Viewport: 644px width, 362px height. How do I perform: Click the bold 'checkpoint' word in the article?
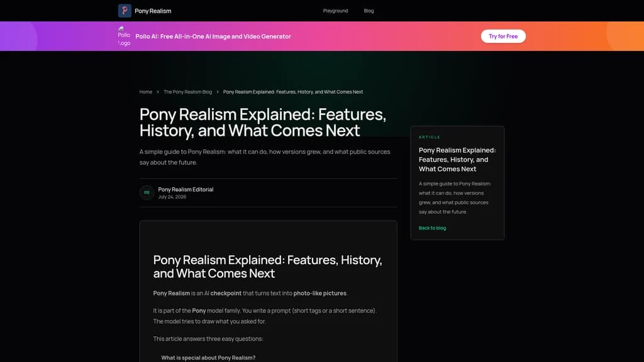(x=226, y=293)
